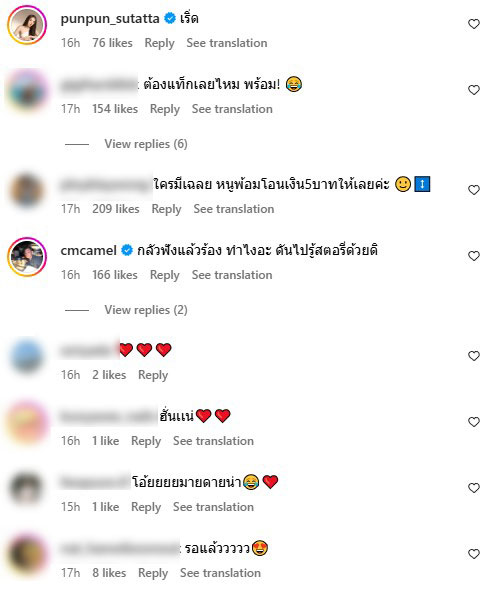492x598 pixels.
Task: Like the comment with 8 likes
Action: [473, 554]
